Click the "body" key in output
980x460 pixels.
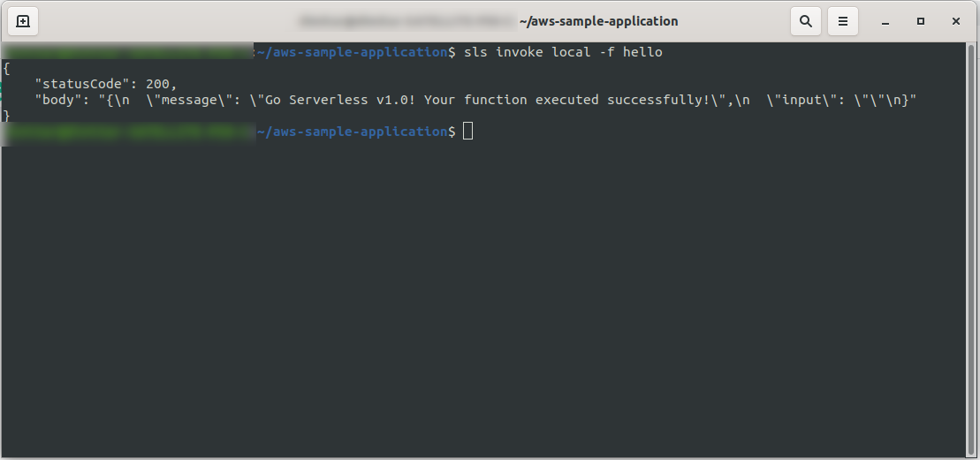point(58,100)
